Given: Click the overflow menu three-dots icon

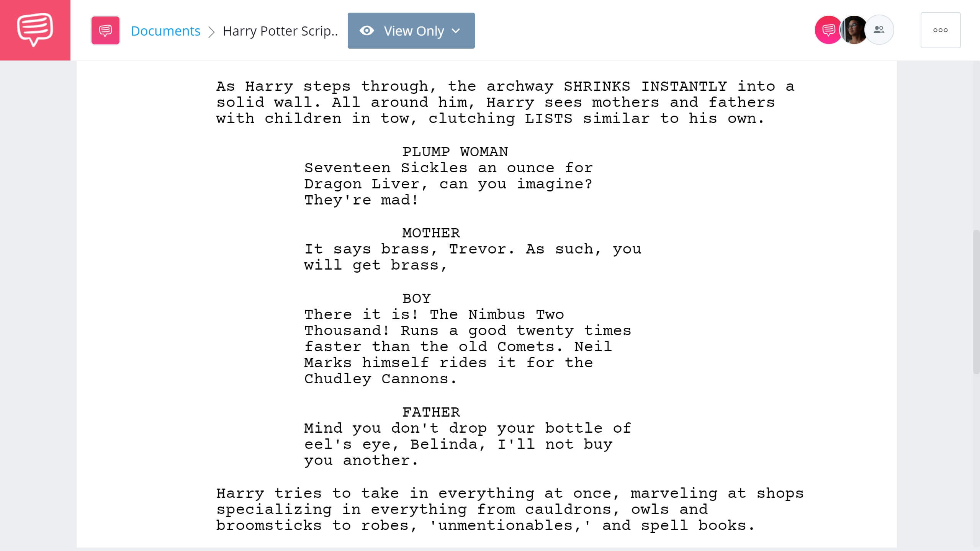Looking at the screenshot, I should coord(940,30).
